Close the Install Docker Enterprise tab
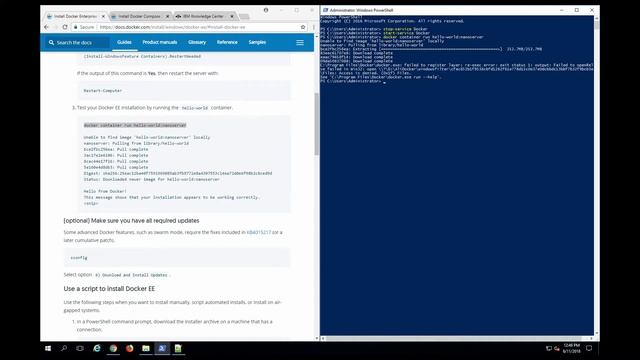This screenshot has width=640, height=360. [x=103, y=16]
